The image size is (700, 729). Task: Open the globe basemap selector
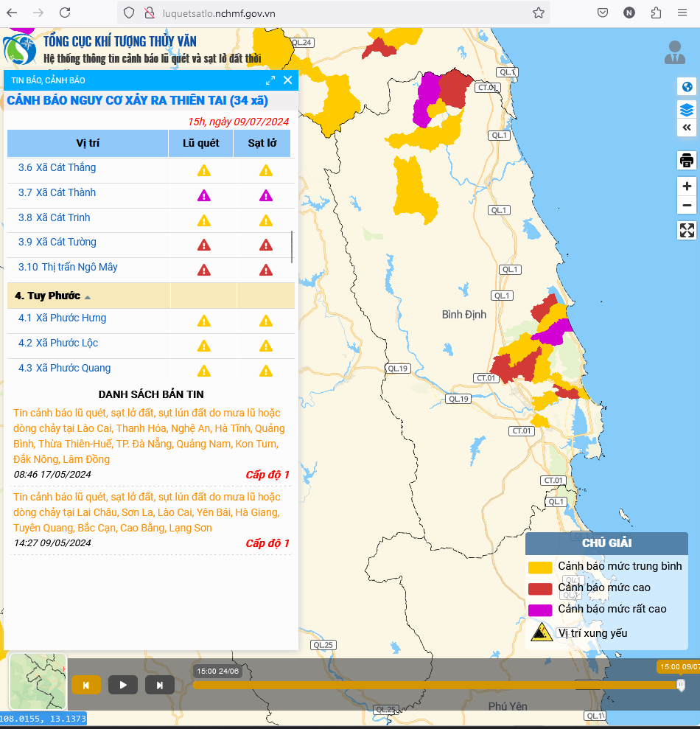point(687,87)
